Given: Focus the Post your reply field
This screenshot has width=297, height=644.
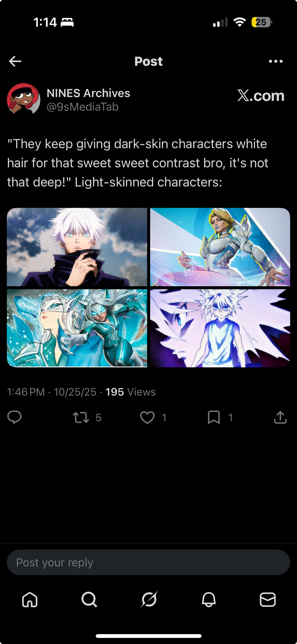Looking at the screenshot, I should (148, 563).
